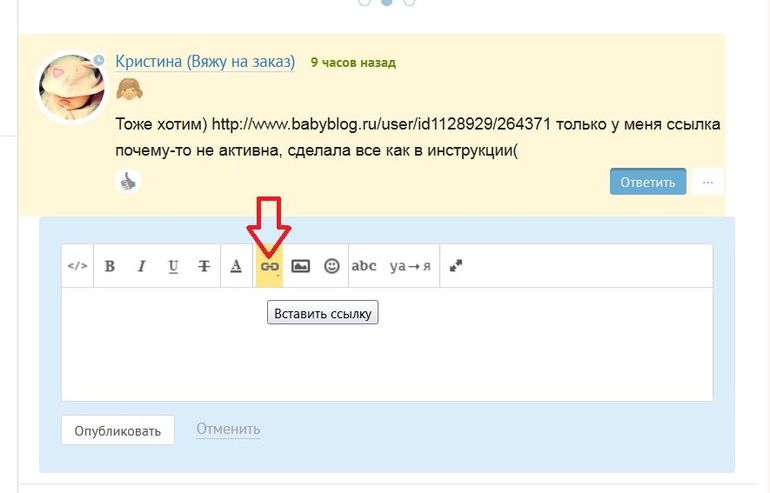Open Кристина's profile avatar
This screenshot has height=493, width=770.
pos(72,87)
